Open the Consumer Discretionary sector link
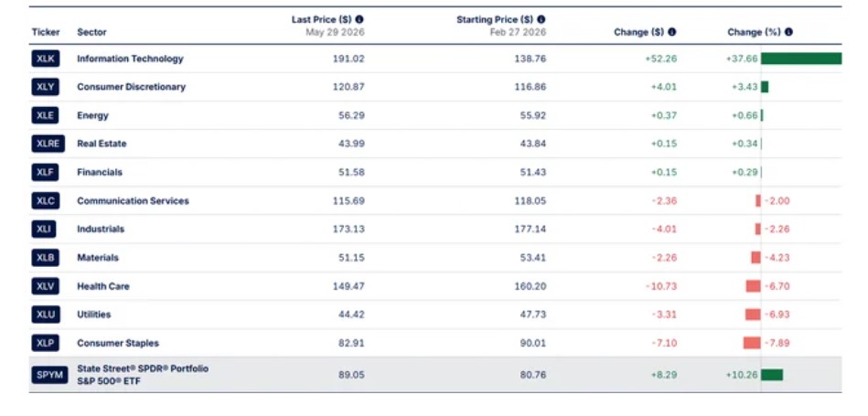Viewport: 868px width, 416px height. click(131, 87)
